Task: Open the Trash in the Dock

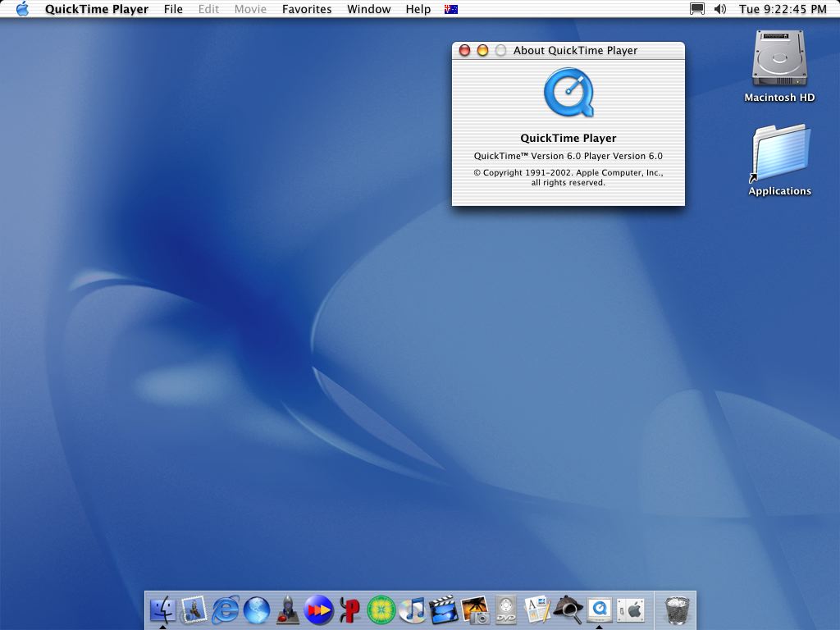Action: coord(677,609)
